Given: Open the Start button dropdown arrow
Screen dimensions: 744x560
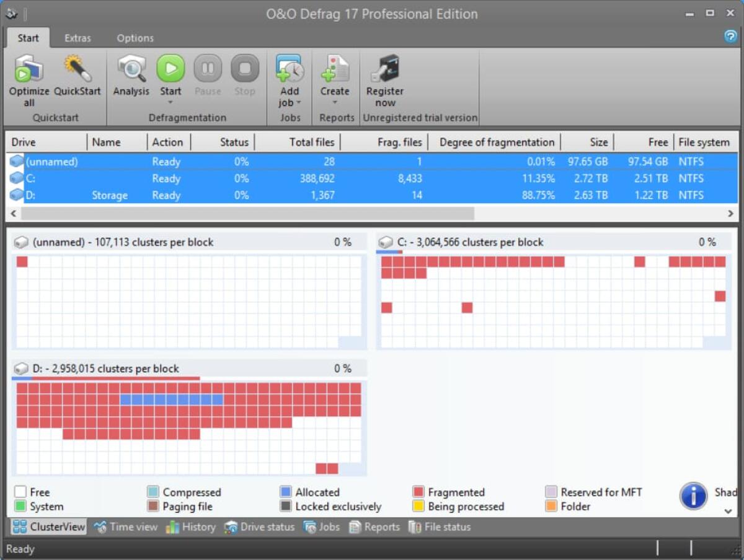Looking at the screenshot, I should click(170, 100).
